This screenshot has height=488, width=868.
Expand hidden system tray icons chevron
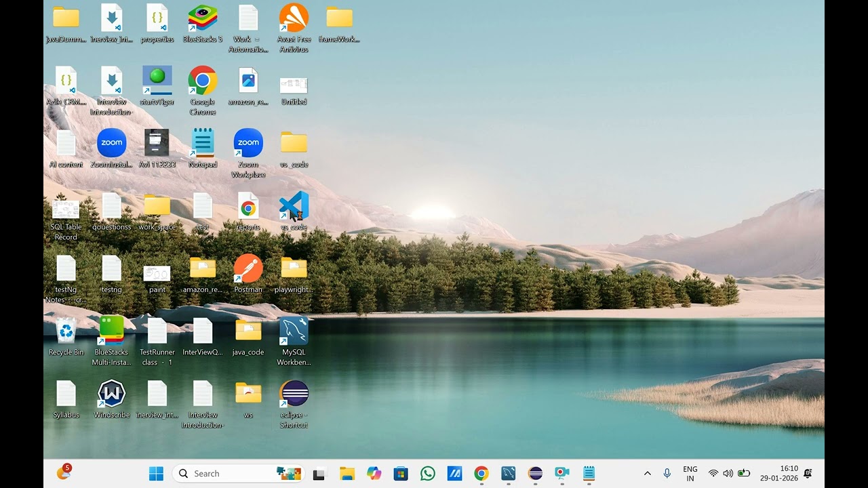coord(647,474)
